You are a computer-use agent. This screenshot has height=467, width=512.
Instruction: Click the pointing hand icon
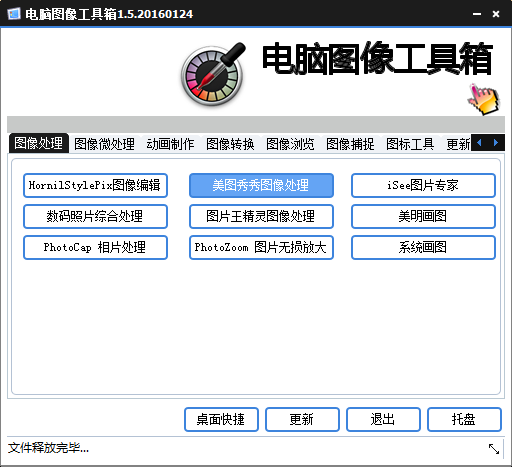pos(484,99)
